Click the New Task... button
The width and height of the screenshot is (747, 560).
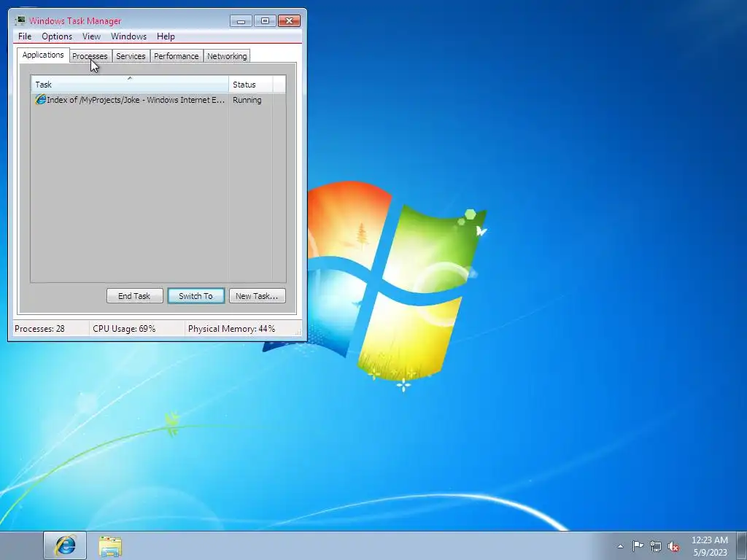click(258, 296)
